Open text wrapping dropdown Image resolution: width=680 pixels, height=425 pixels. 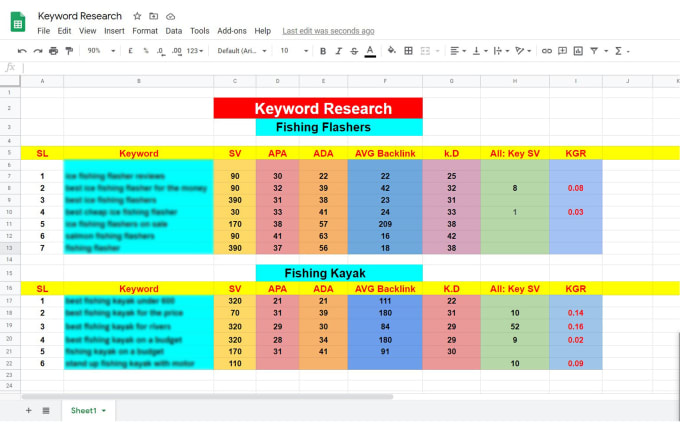coord(501,51)
